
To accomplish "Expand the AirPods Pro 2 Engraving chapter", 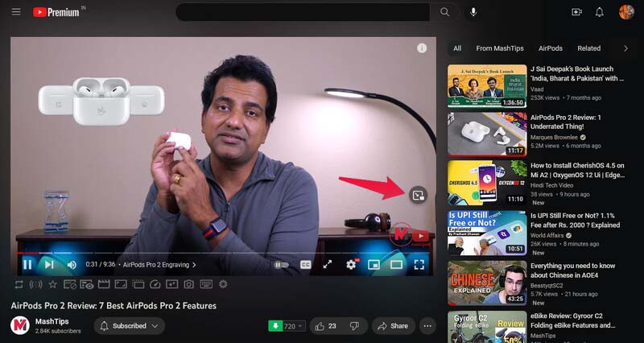I will 159,265.
